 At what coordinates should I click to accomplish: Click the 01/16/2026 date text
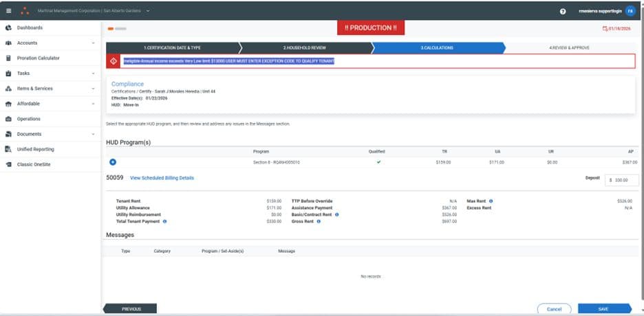click(619, 29)
